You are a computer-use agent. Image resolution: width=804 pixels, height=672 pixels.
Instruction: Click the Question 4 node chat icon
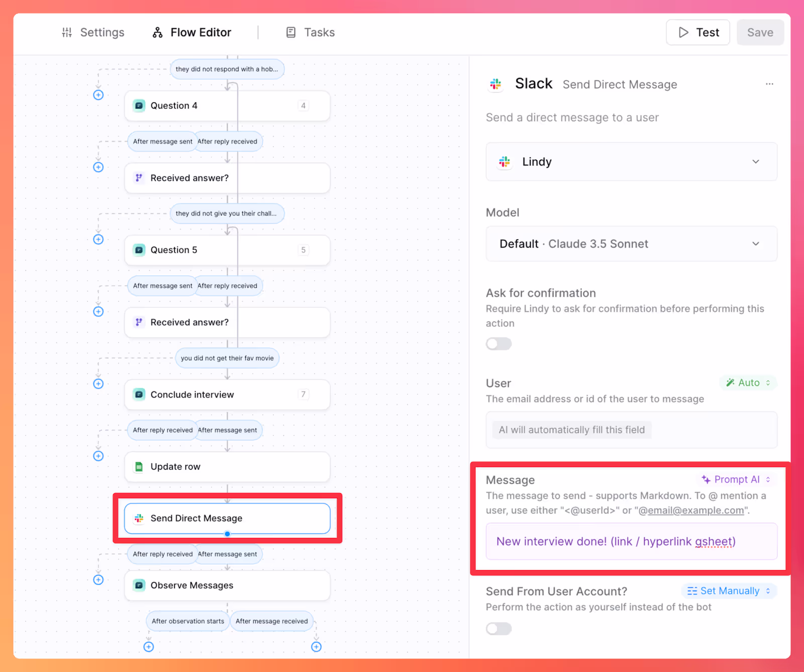pyautogui.click(x=139, y=105)
